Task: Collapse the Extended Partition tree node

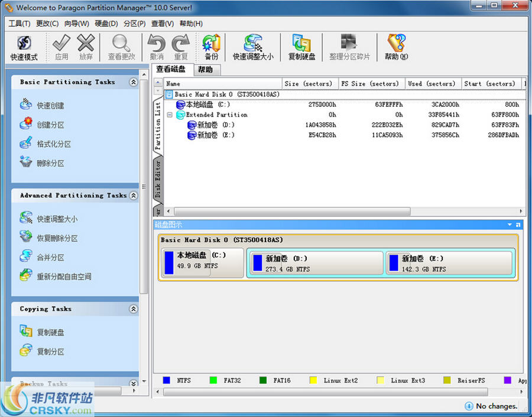Action: point(171,115)
